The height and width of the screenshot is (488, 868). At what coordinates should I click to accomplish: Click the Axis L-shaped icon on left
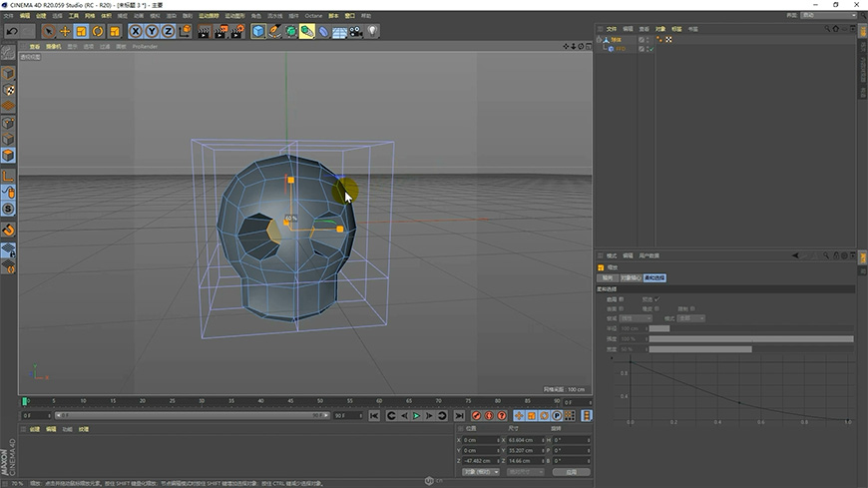(x=8, y=177)
